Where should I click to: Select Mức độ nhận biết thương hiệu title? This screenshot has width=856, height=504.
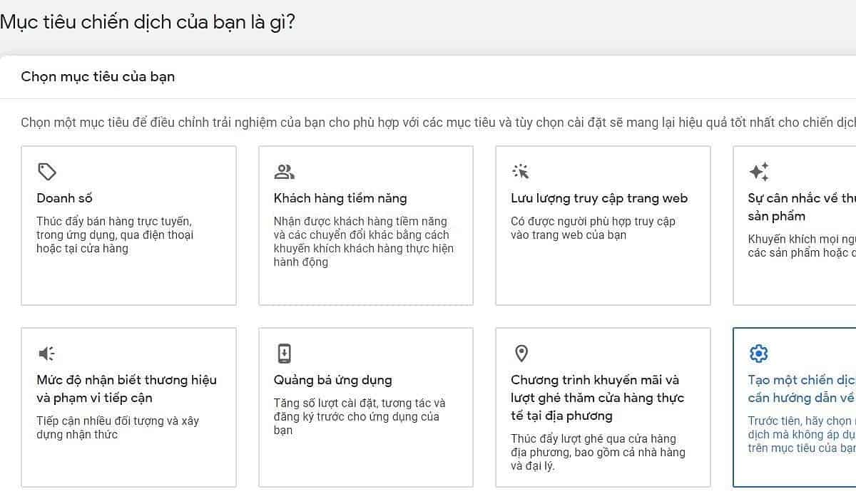point(126,389)
